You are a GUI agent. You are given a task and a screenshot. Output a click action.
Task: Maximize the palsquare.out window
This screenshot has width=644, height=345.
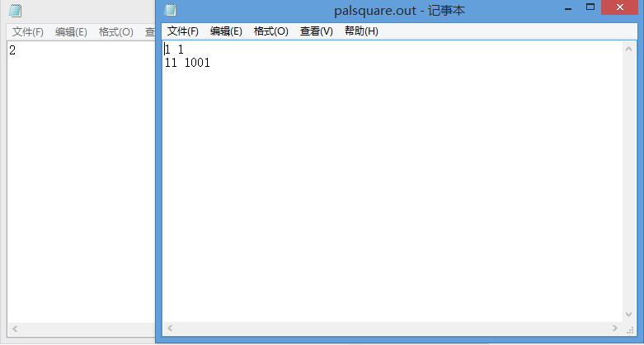[590, 7]
